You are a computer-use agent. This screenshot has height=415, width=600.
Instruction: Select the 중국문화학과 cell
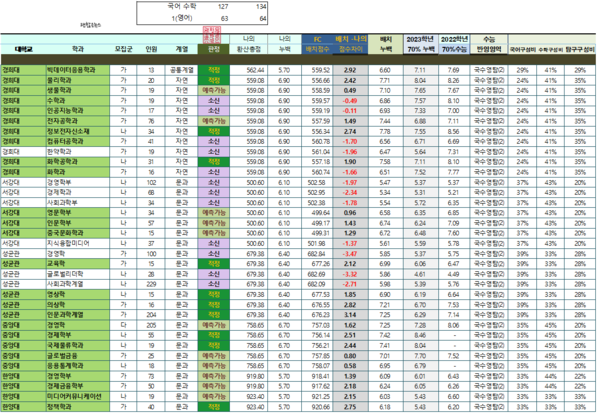tap(78, 233)
